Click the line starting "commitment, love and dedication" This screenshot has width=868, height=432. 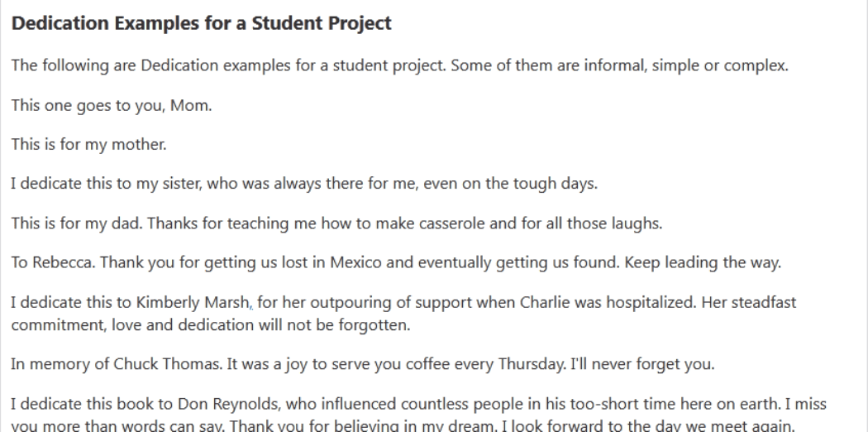pyautogui.click(x=211, y=325)
